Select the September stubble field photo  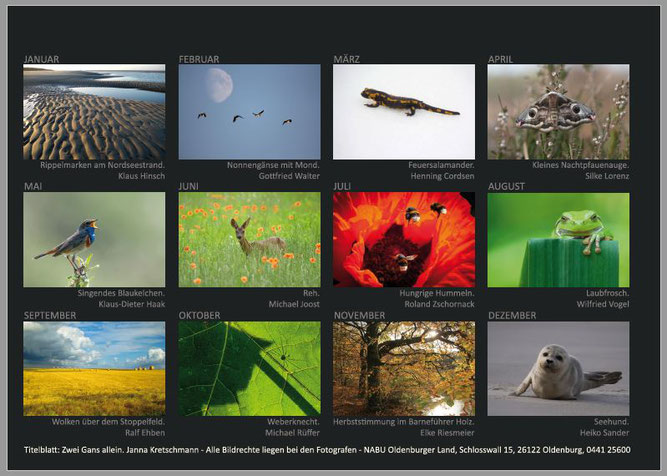94,368
